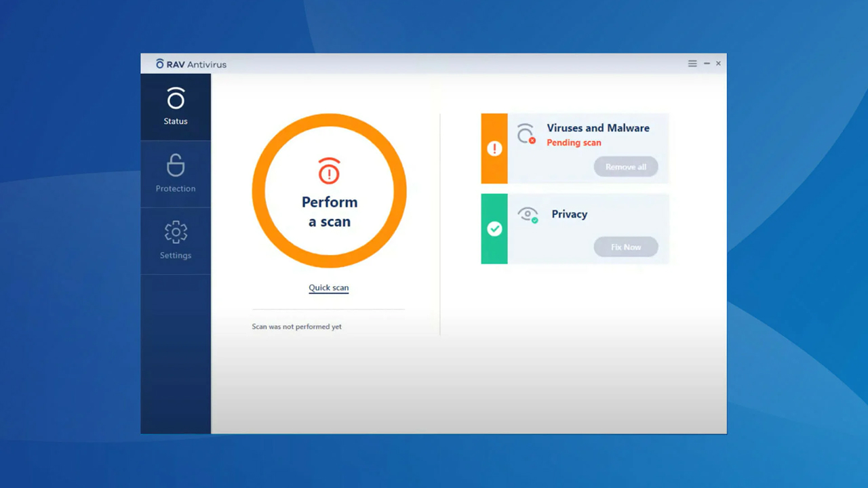Click the Quick scan link
Image resolution: width=868 pixels, height=488 pixels.
329,287
